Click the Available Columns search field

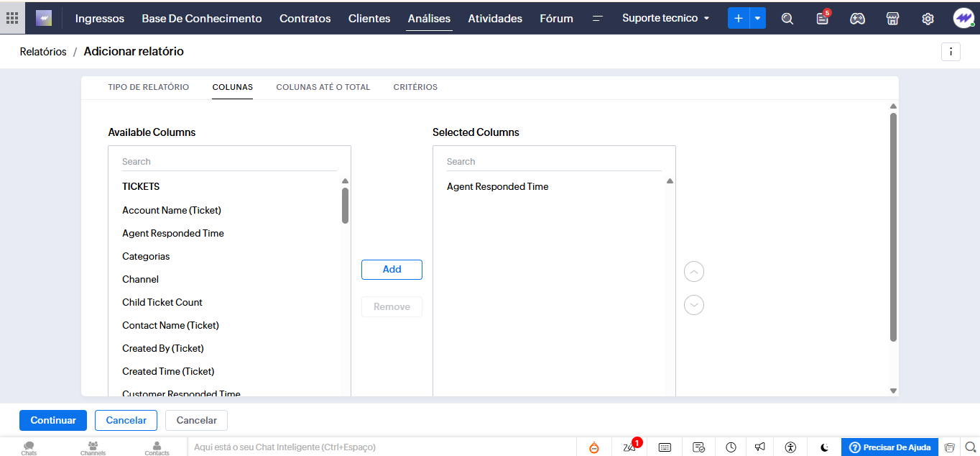[228, 162]
